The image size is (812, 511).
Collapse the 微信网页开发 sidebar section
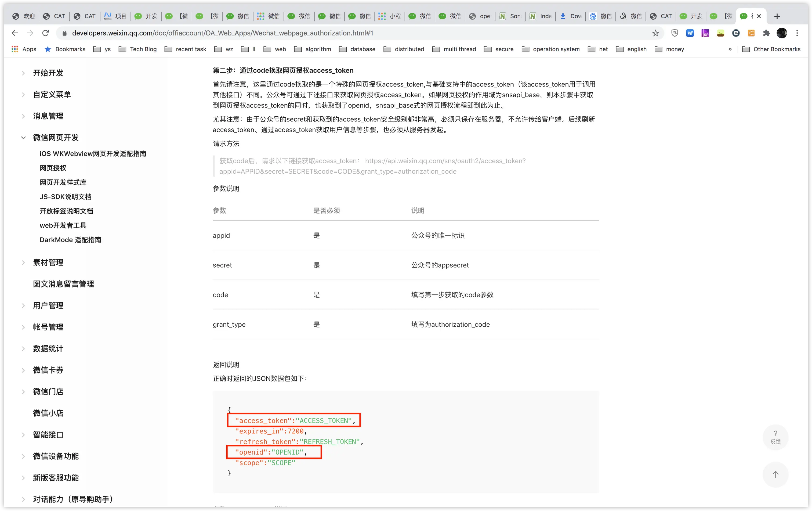click(x=23, y=138)
